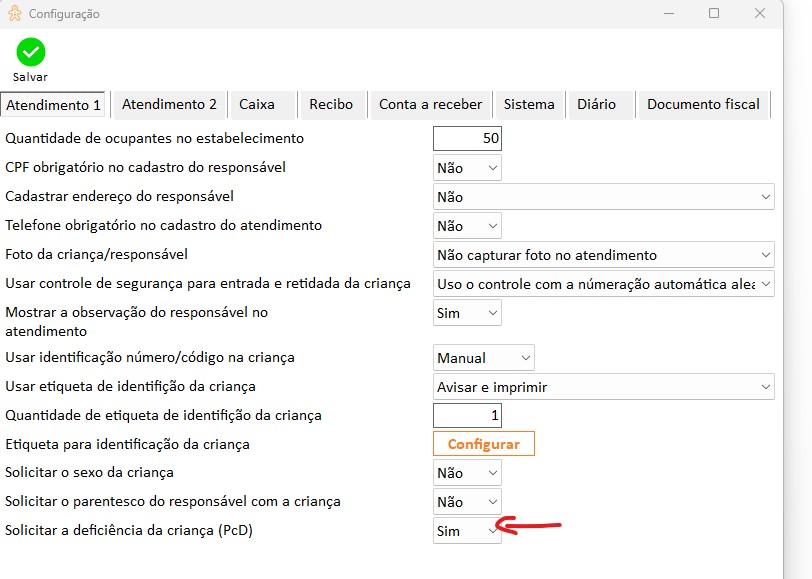The width and height of the screenshot is (812, 579).
Task: Select the Recibo tab
Action: (331, 104)
